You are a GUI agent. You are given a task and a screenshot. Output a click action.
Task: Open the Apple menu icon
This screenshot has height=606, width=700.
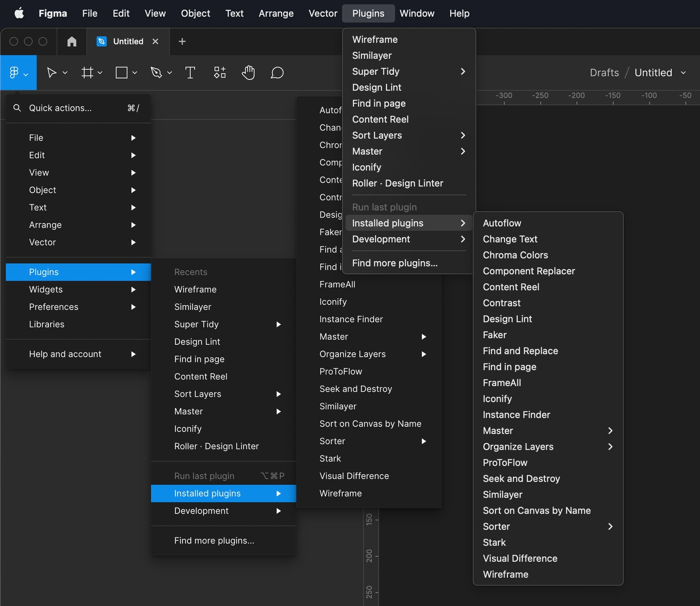point(19,13)
